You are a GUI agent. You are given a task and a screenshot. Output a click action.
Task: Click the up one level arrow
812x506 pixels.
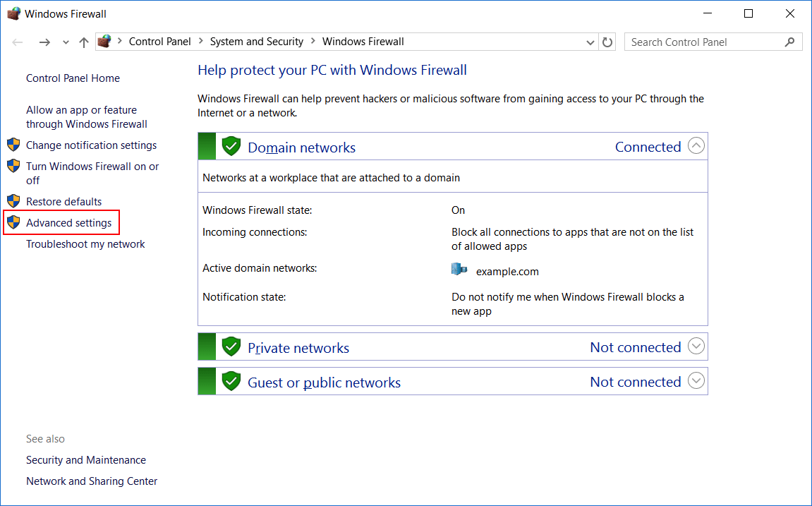[84, 42]
